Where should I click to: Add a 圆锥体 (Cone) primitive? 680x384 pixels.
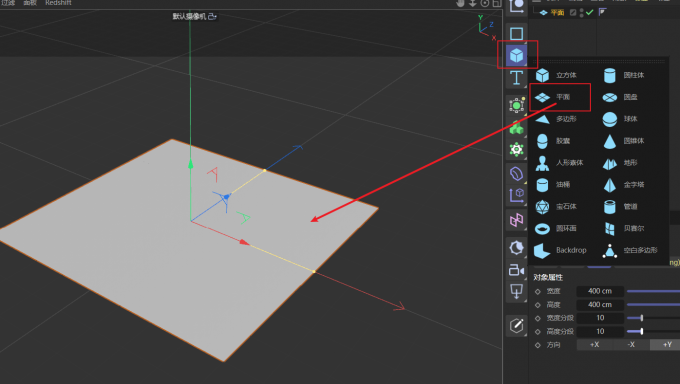click(624, 141)
